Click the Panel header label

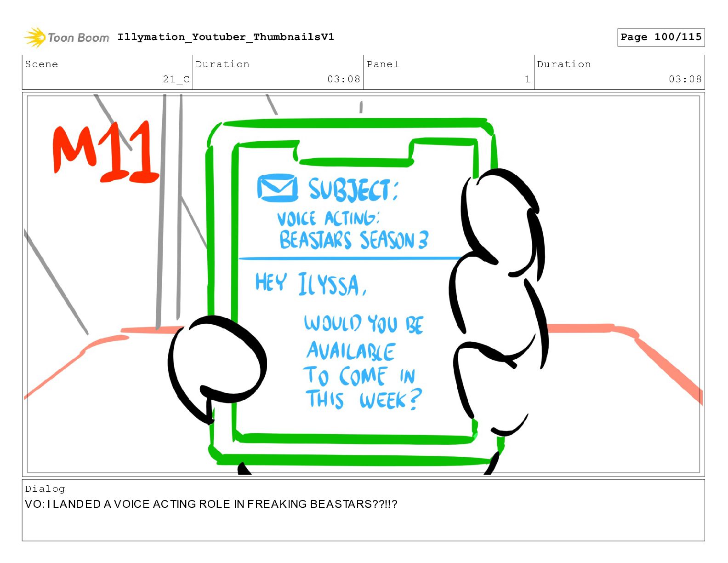coord(383,64)
